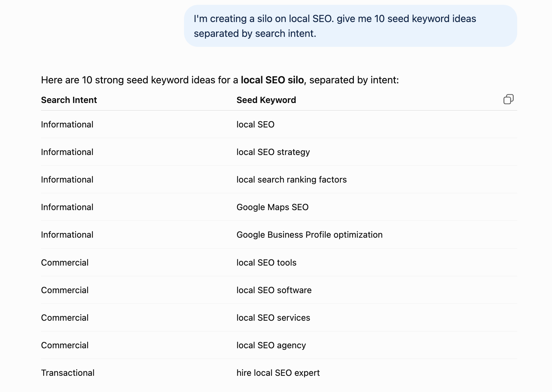Select the 'local SEO strategy' keyword cell
Viewport: 552px width, 392px height.
273,152
